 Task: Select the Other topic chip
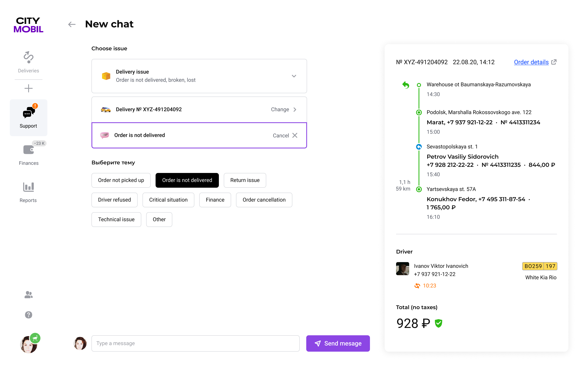click(x=159, y=220)
